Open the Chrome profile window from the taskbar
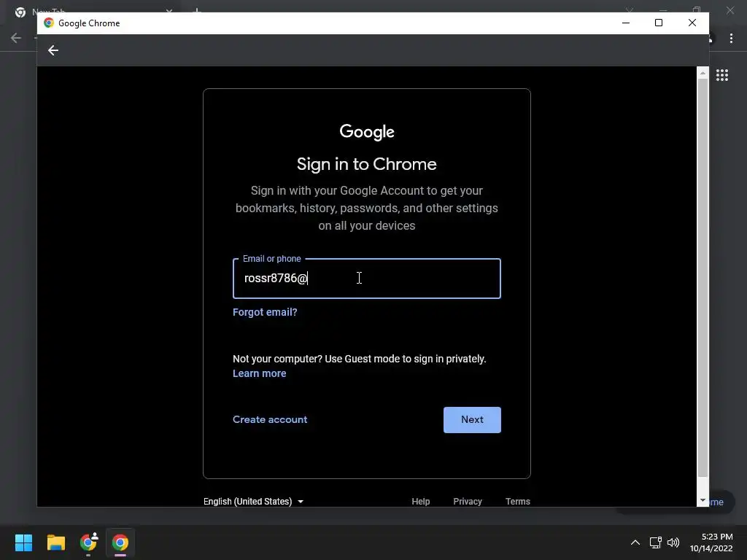747x560 pixels. tap(88, 542)
